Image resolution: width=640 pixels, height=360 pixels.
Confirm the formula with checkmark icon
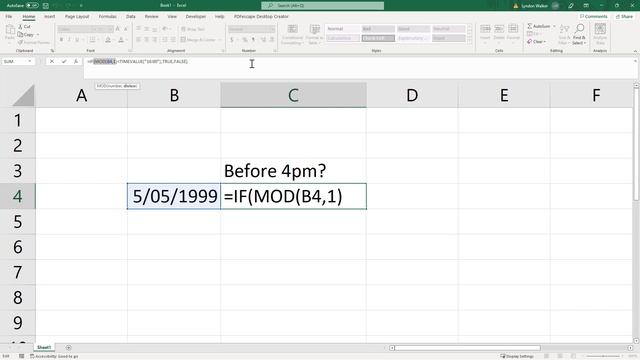click(64, 61)
